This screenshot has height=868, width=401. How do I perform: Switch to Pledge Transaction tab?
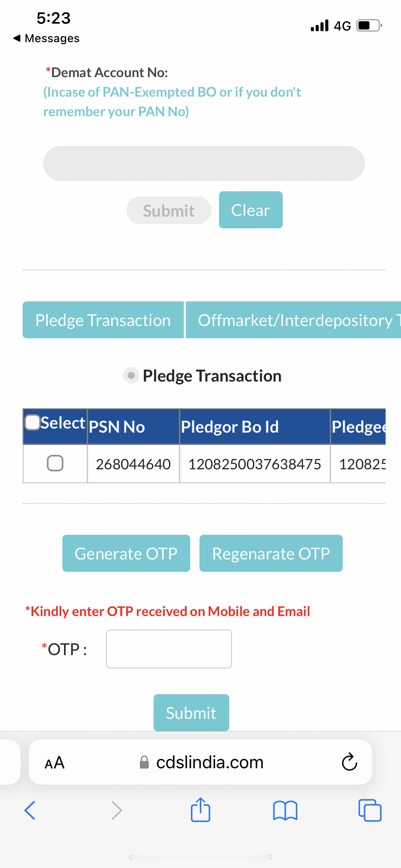click(x=103, y=320)
